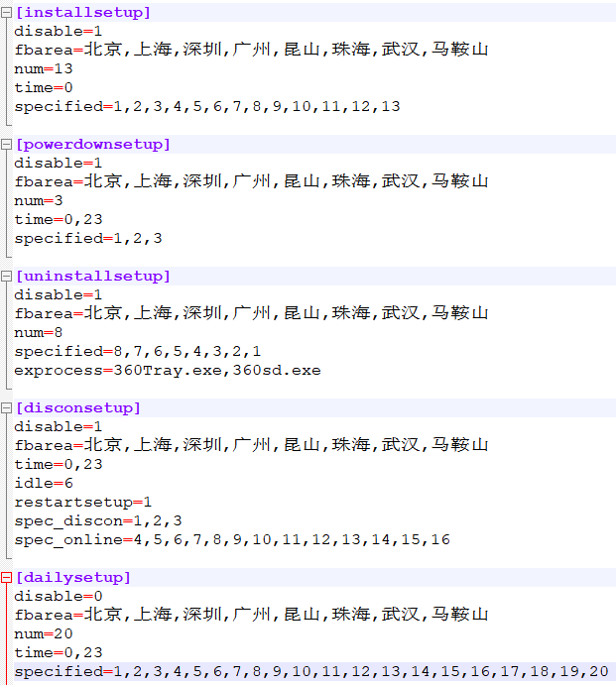
Task: Click the [installsetup] section header
Action: 83,13
